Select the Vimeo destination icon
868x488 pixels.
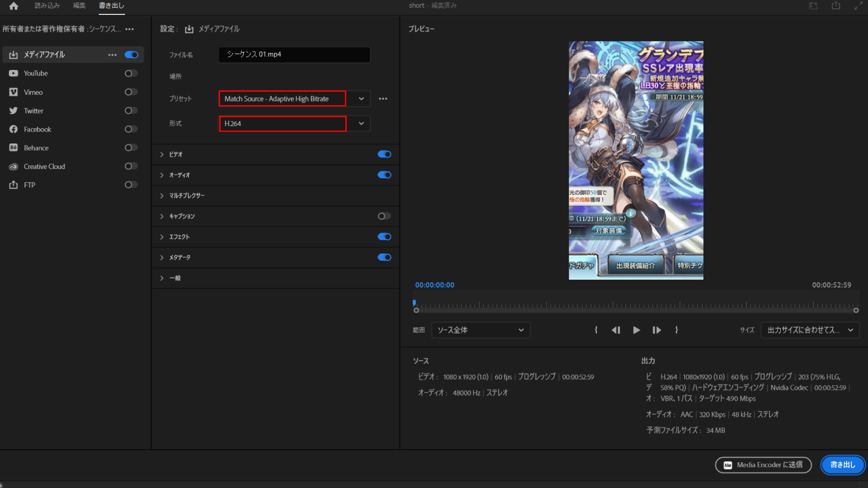pyautogui.click(x=14, y=92)
